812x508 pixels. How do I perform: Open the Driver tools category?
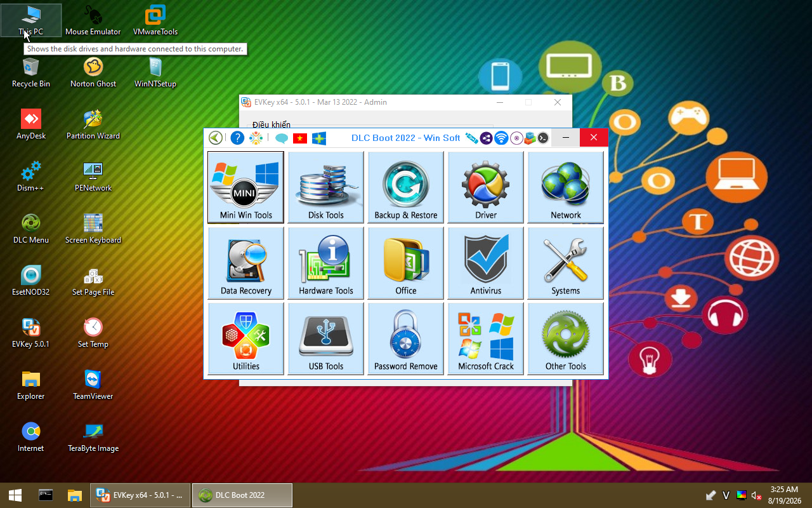click(x=485, y=187)
